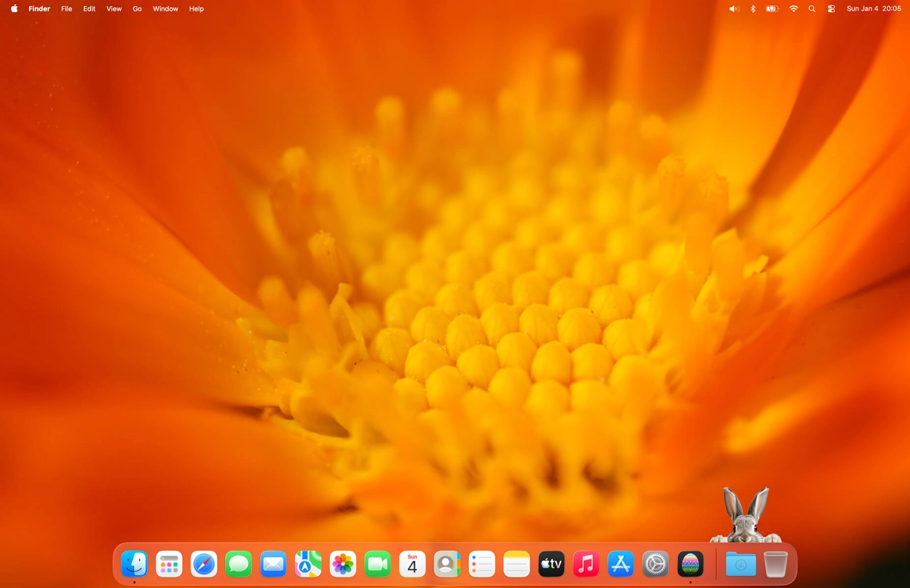Launch Mail from the Dock
910x588 pixels.
pos(274,564)
